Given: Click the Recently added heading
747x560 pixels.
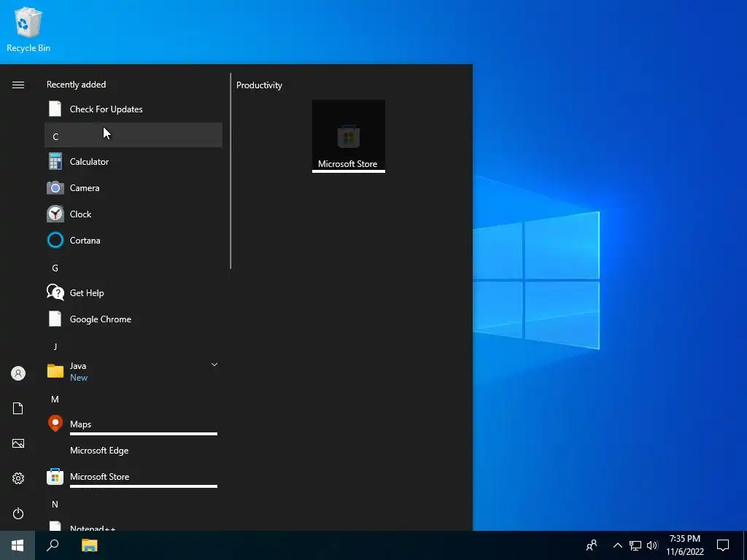Looking at the screenshot, I should tap(76, 85).
